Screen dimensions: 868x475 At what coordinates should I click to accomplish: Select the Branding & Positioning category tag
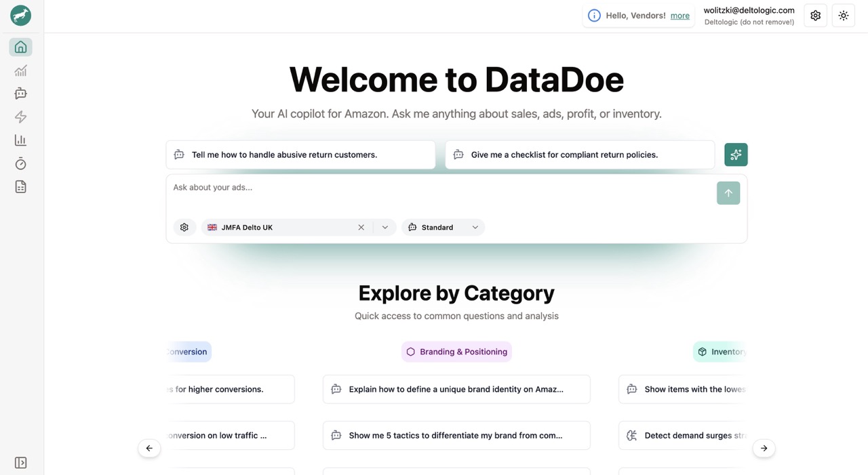tap(456, 352)
